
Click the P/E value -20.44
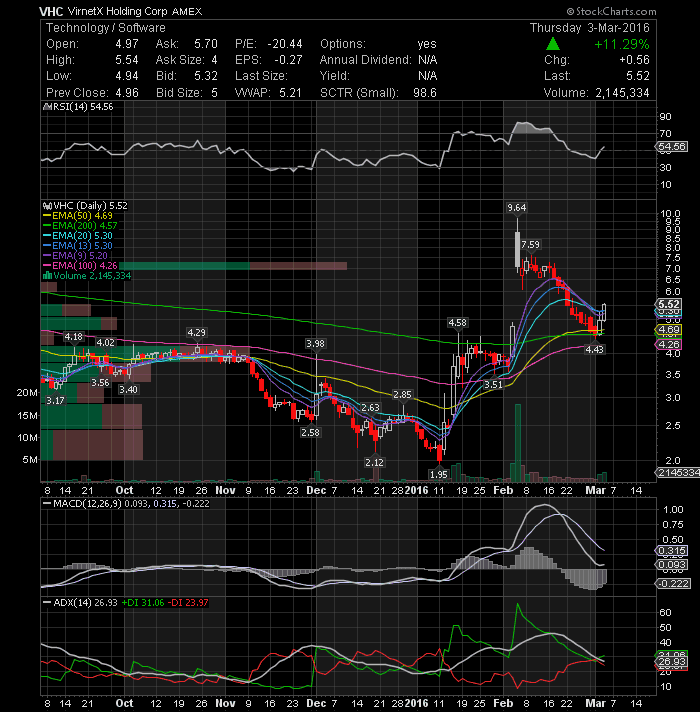[x=285, y=44]
